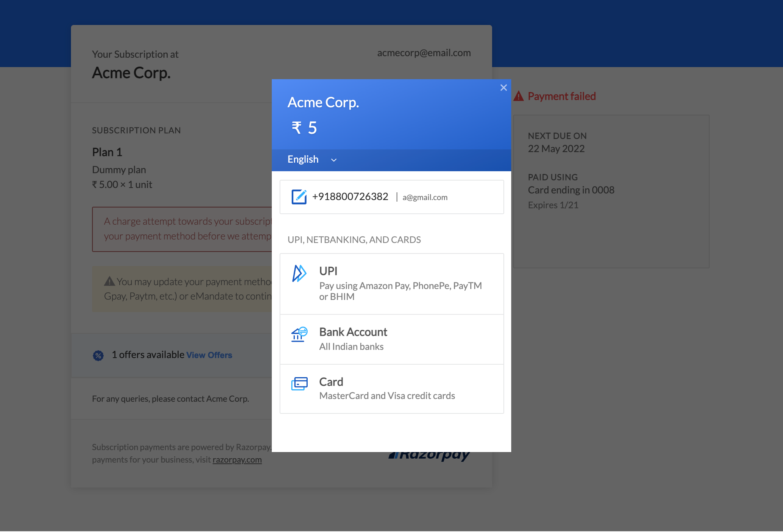Select UPI payment method
Screen dimensions: 783x532
391,284
